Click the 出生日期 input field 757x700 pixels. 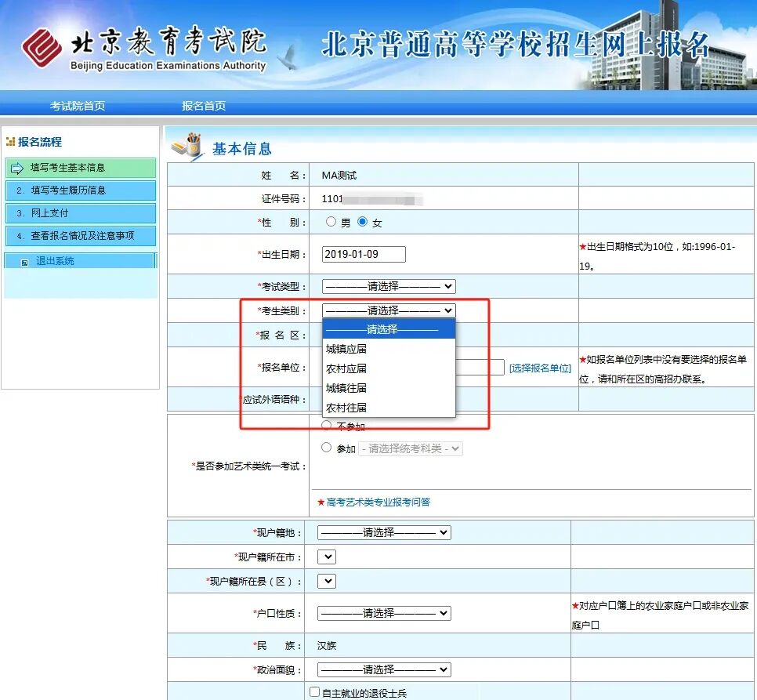click(364, 255)
